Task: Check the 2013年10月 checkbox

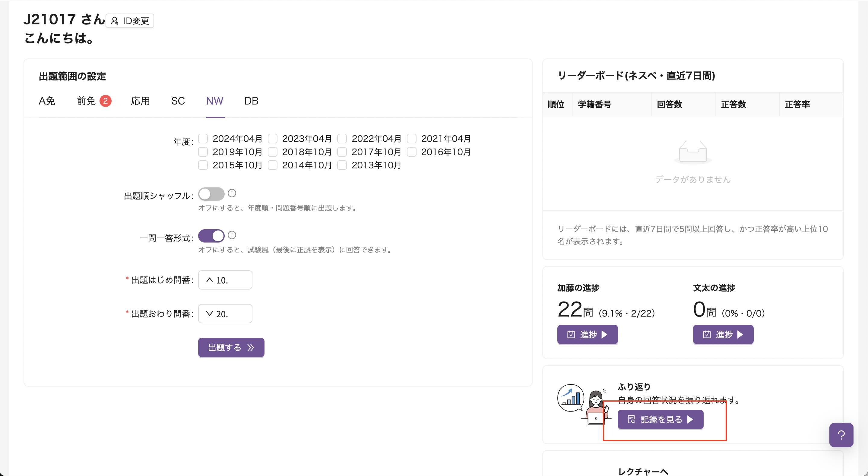Action: point(342,165)
